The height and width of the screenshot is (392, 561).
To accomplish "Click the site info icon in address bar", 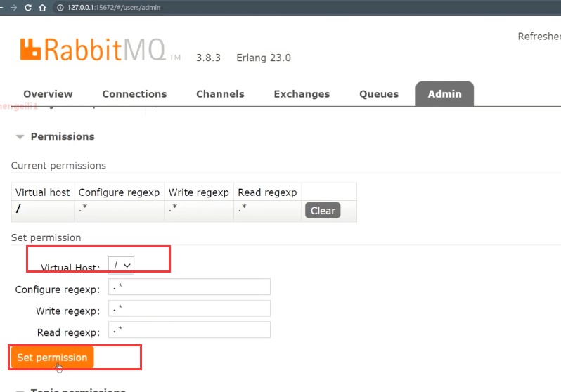I will coord(60,8).
